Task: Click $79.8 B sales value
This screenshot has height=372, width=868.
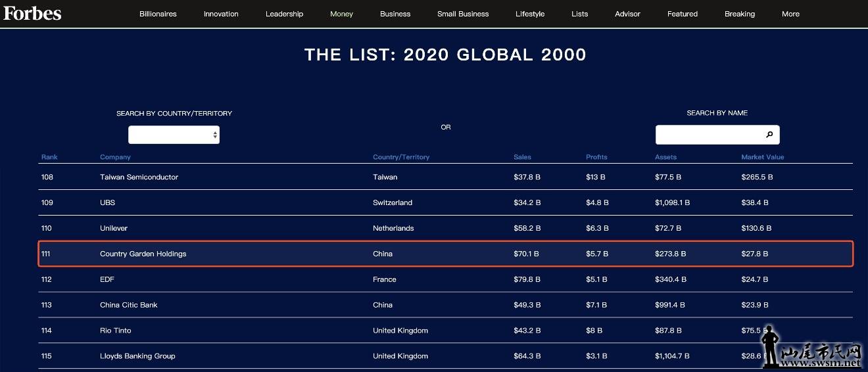Action: coord(527,279)
